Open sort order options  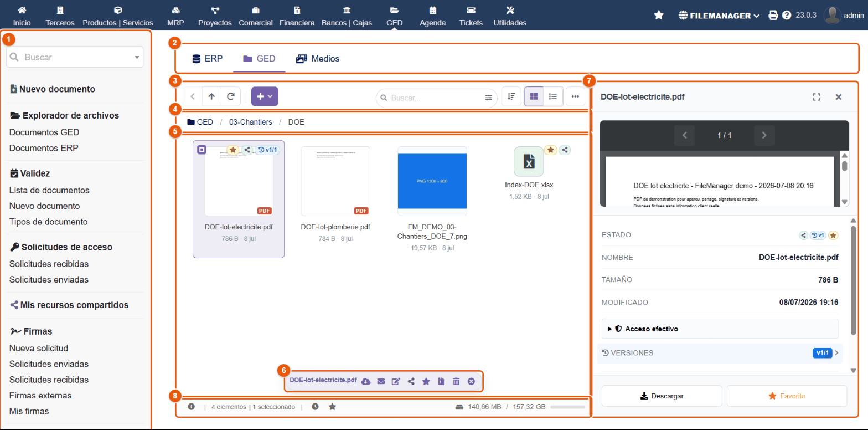point(511,96)
